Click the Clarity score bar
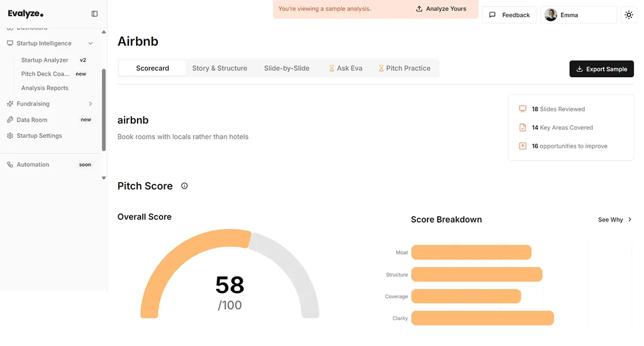 point(482,318)
